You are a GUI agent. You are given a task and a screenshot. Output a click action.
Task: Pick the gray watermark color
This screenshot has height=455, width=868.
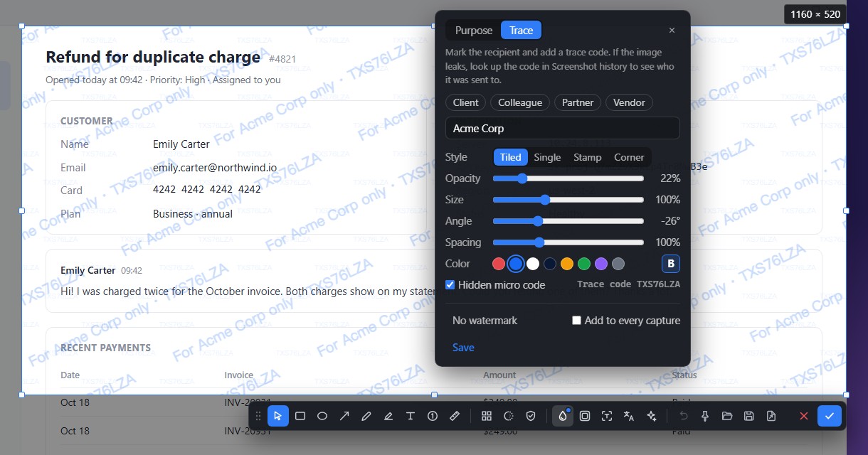(x=618, y=264)
